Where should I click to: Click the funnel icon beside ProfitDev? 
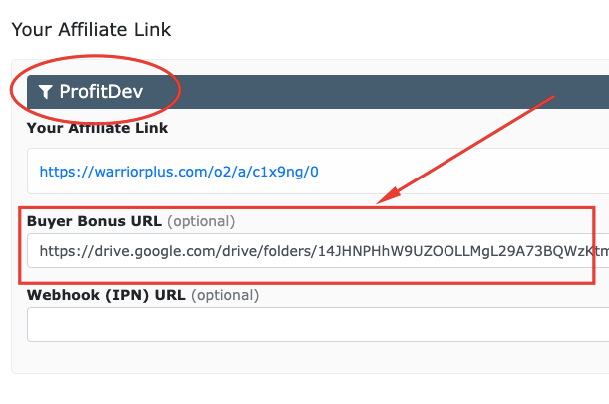coord(45,92)
